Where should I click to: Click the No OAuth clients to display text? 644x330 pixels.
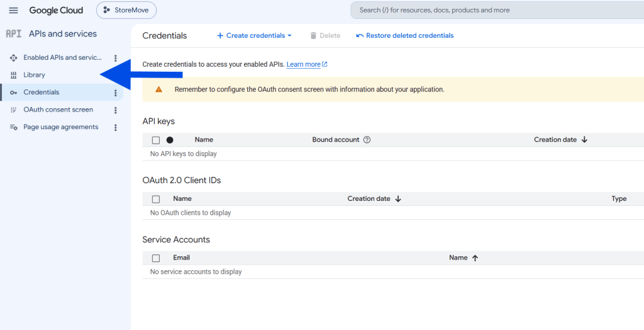pos(191,213)
